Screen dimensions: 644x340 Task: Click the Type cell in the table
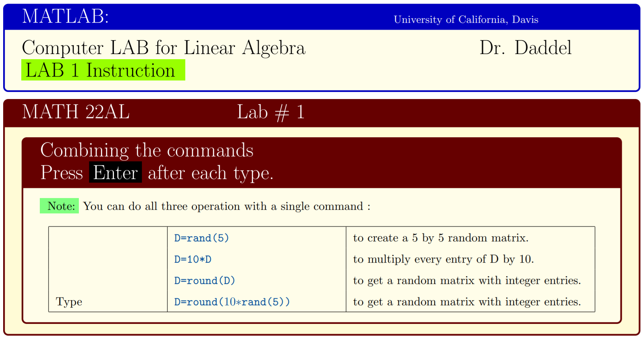(69, 302)
